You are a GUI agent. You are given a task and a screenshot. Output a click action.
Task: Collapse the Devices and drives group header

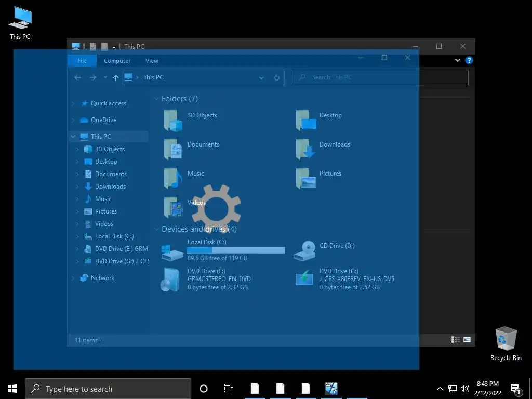click(x=156, y=229)
